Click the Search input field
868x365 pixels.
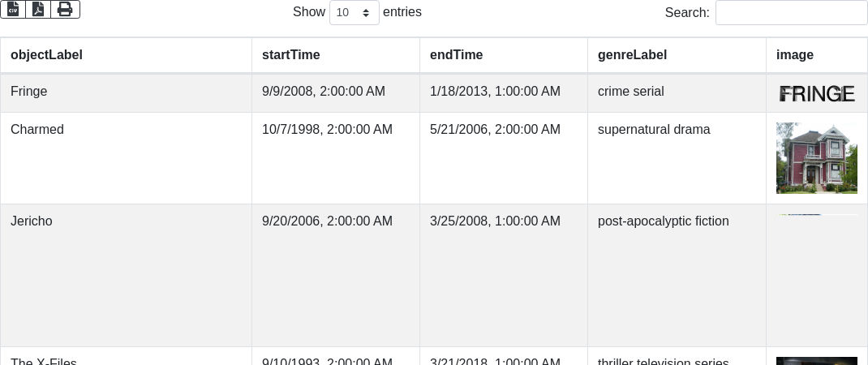click(791, 13)
